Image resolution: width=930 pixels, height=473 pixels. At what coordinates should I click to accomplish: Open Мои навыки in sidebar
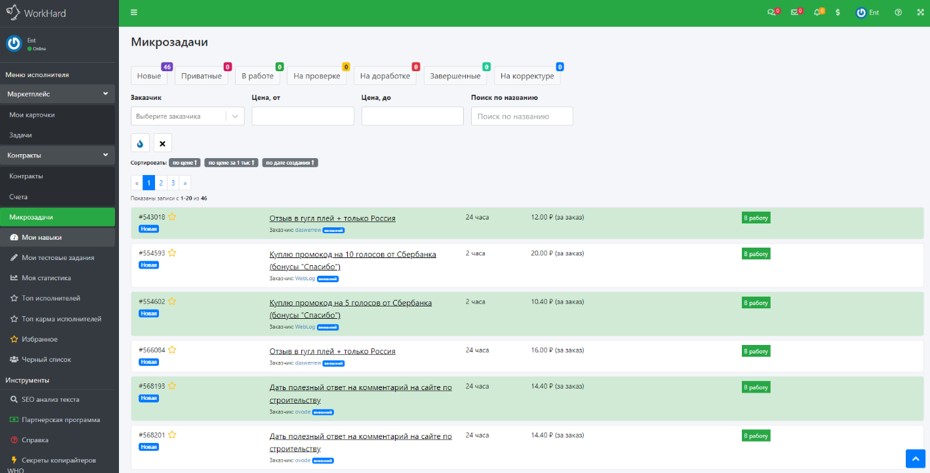tap(58, 237)
